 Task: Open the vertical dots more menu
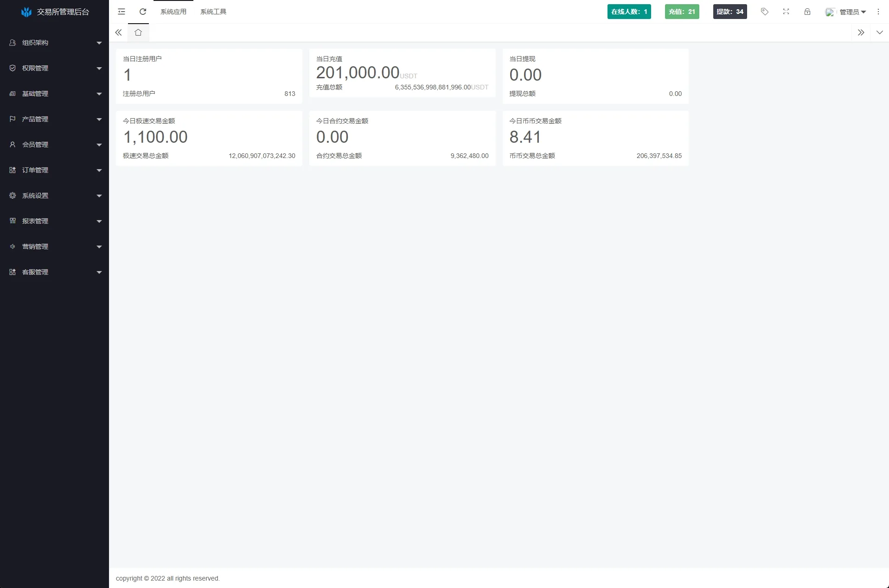(x=878, y=12)
